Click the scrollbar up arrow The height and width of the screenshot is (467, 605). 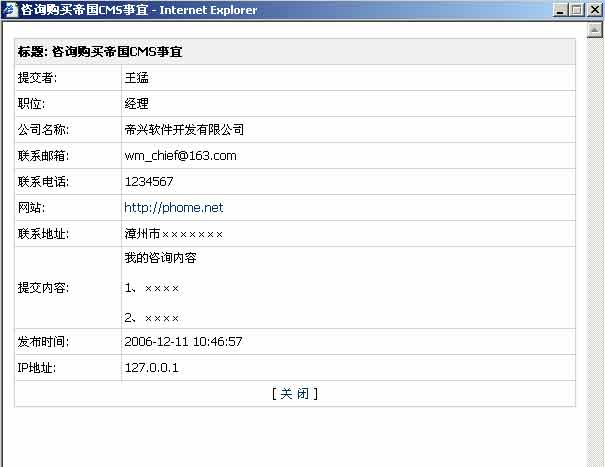point(596,29)
